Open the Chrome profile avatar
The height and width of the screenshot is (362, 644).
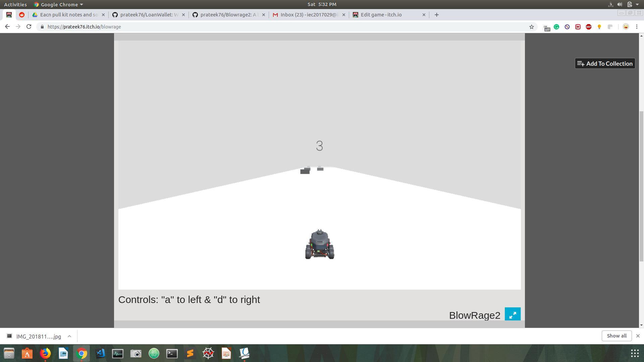click(x=626, y=27)
